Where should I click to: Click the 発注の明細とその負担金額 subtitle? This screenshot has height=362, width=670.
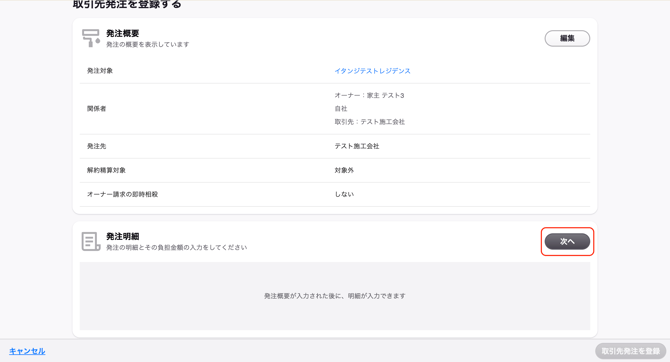pyautogui.click(x=176, y=247)
